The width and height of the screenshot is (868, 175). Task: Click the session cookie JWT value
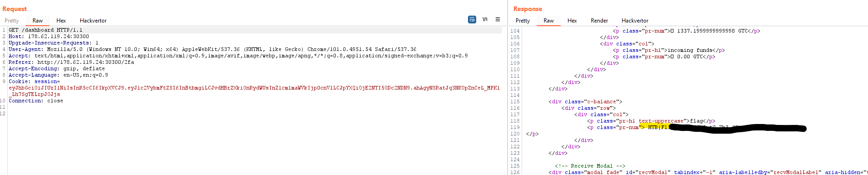pos(254,91)
